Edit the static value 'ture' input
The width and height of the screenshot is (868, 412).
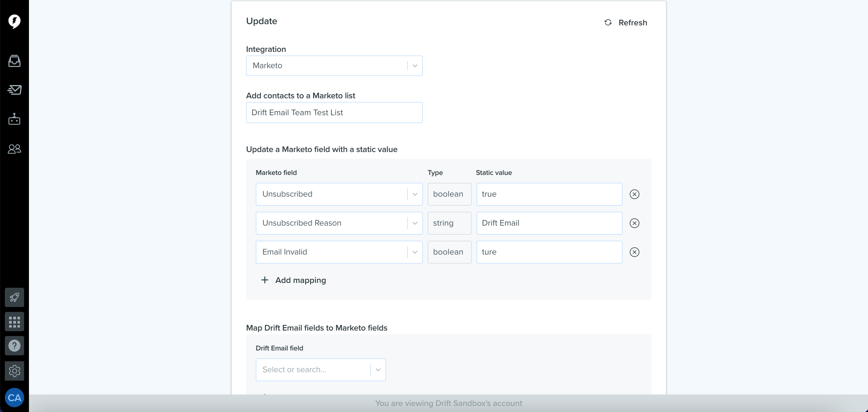[549, 252]
